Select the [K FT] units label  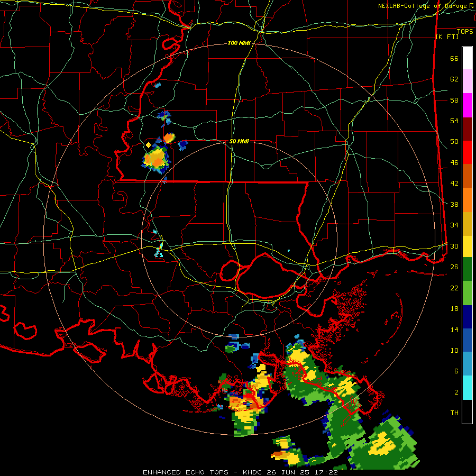[x=447, y=37]
